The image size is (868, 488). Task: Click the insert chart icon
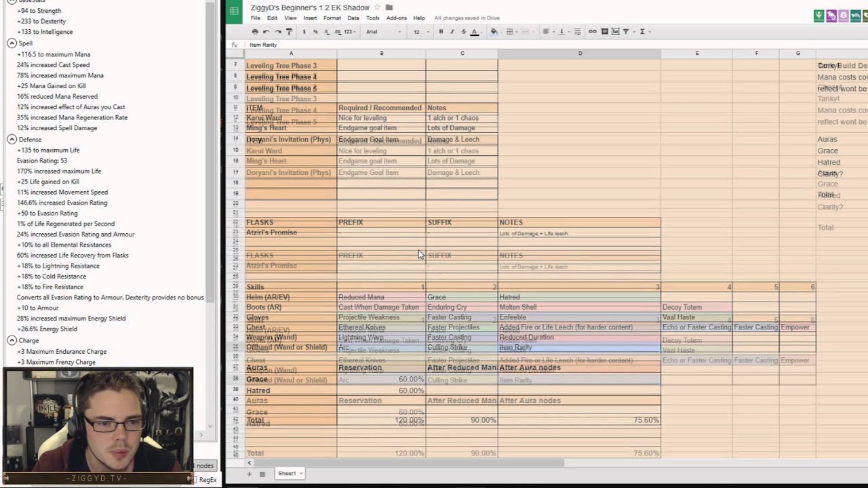616,32
